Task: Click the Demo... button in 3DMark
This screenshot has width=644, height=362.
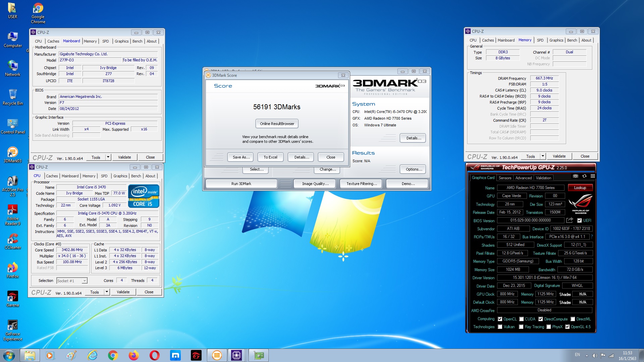Action: [408, 184]
